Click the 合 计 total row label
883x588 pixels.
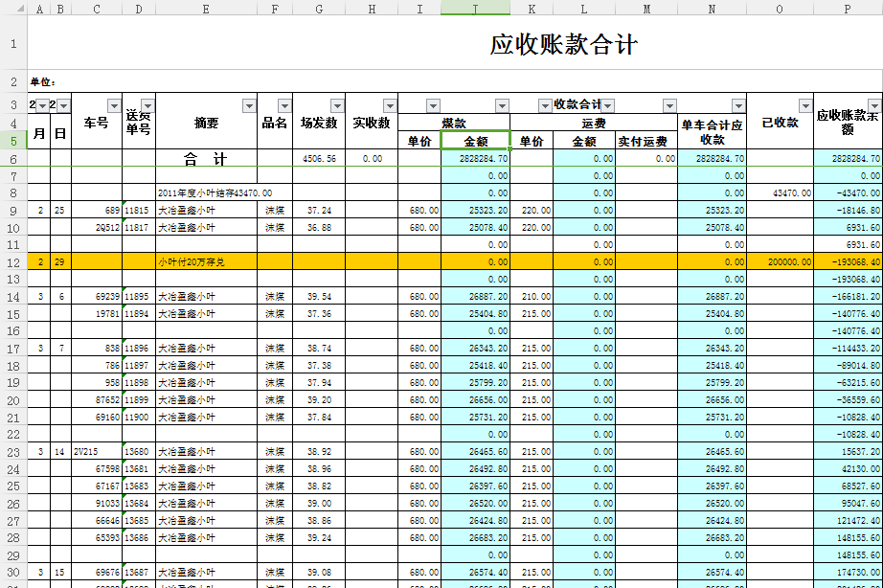click(x=206, y=158)
